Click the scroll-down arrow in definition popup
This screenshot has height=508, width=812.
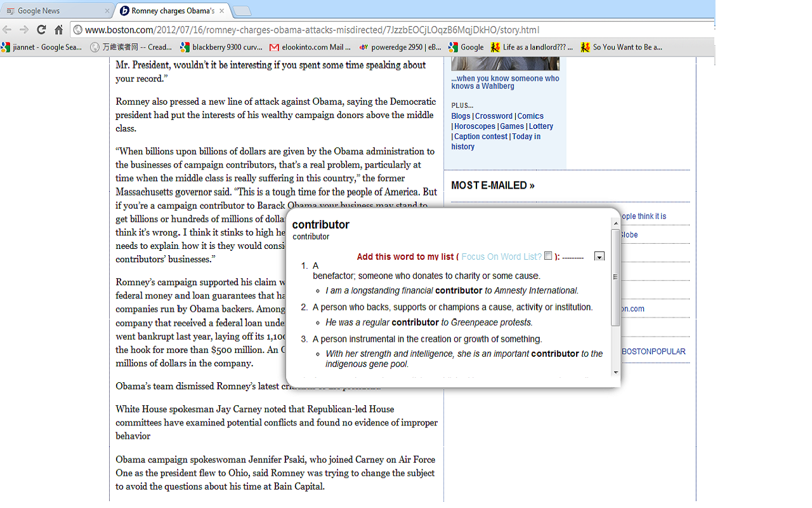pyautogui.click(x=615, y=372)
